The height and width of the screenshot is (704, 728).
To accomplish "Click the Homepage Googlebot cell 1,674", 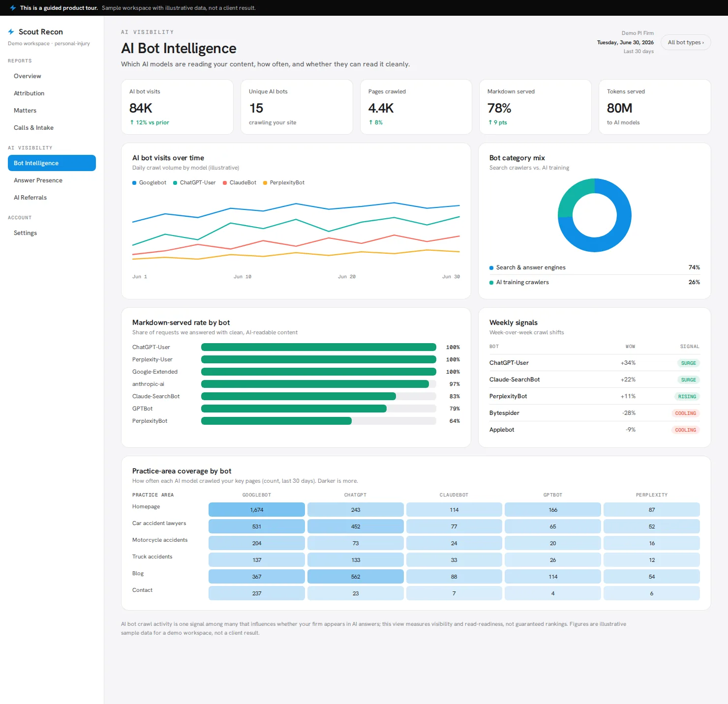I will click(x=257, y=510).
